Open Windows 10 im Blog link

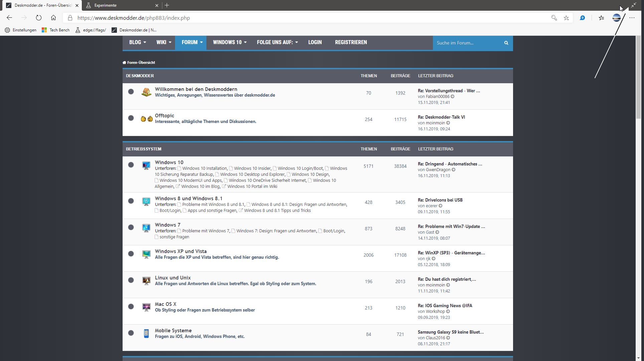click(200, 187)
